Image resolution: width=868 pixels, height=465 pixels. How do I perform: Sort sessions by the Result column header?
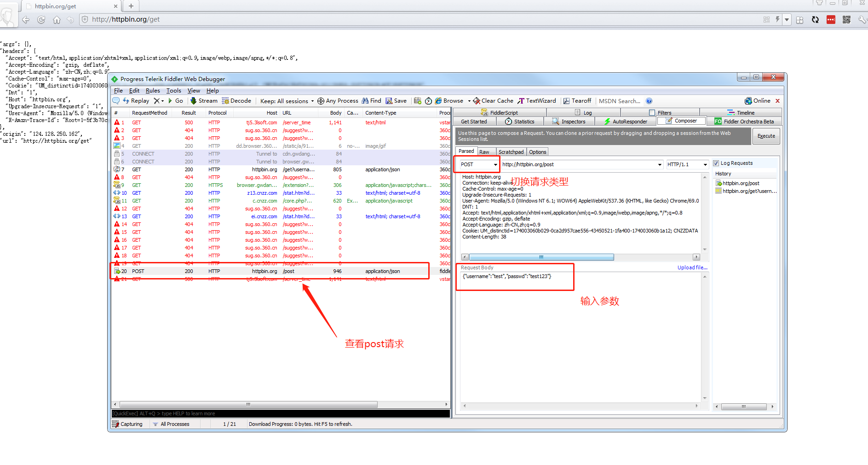coord(189,113)
